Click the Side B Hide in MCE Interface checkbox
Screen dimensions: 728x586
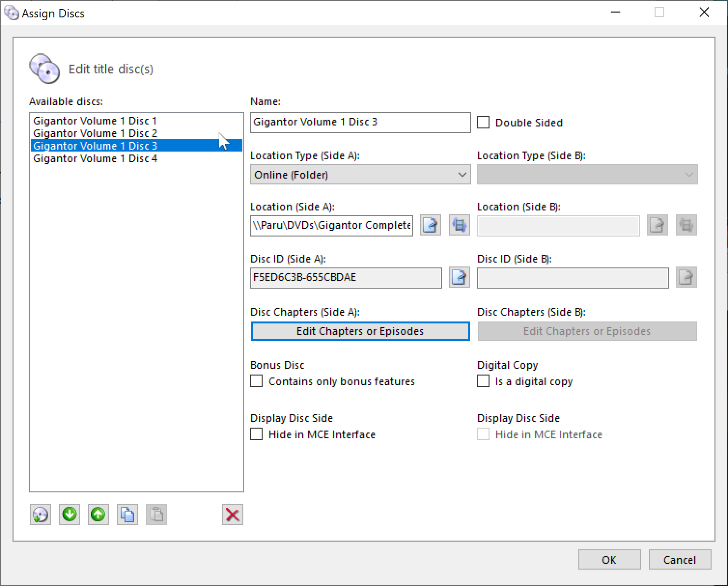(483, 434)
